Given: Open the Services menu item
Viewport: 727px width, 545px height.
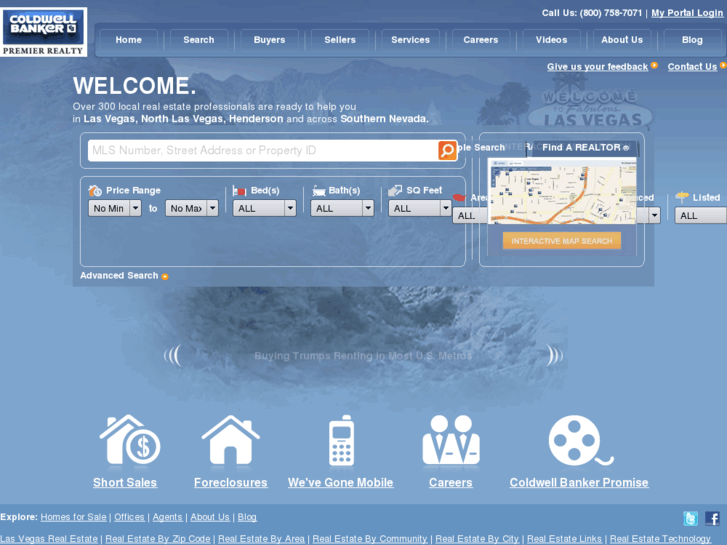Looking at the screenshot, I should (x=410, y=40).
